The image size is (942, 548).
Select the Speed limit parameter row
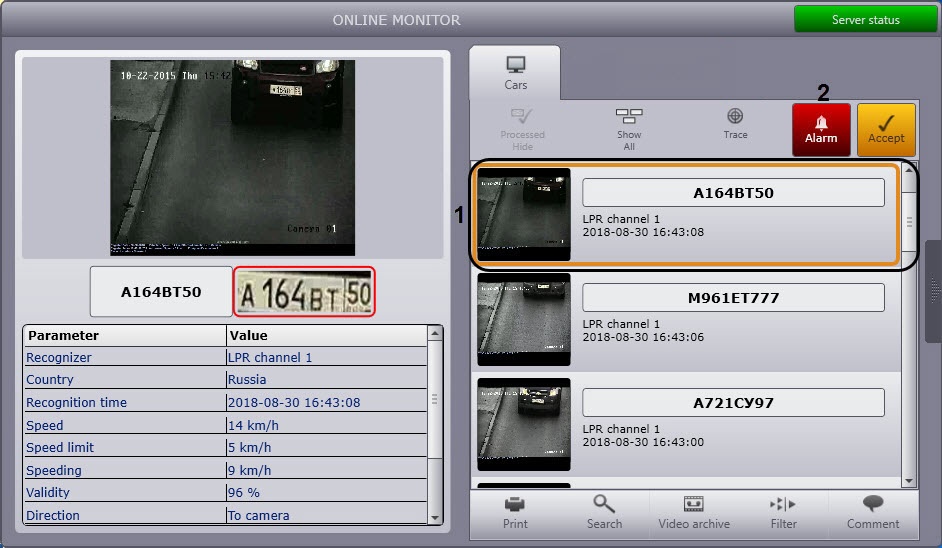[x=225, y=448]
